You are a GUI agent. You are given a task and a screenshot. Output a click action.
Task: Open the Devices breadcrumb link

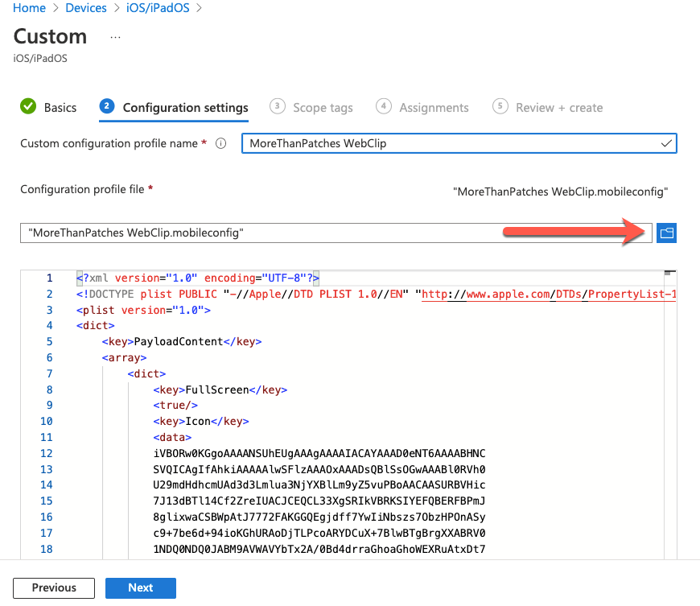86,8
